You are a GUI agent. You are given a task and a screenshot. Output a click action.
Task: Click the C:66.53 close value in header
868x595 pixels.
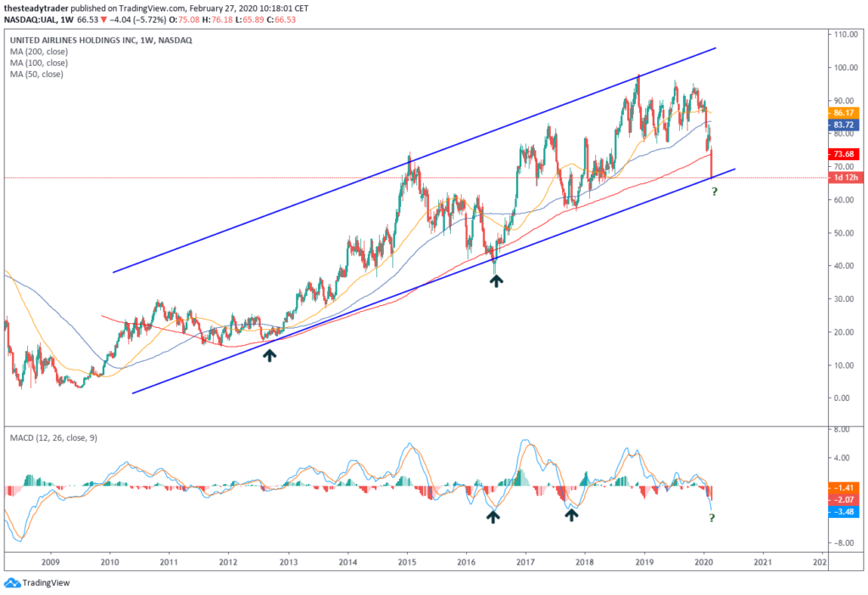pos(281,20)
